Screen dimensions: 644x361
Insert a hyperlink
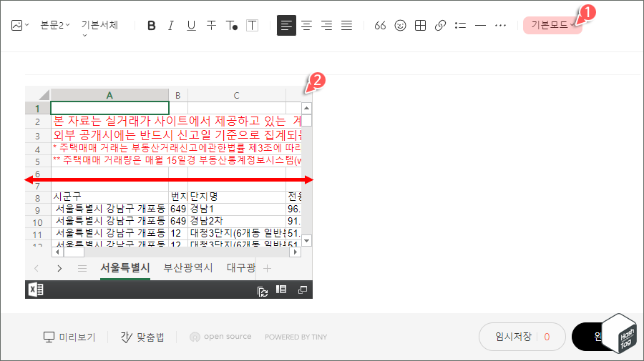click(440, 26)
